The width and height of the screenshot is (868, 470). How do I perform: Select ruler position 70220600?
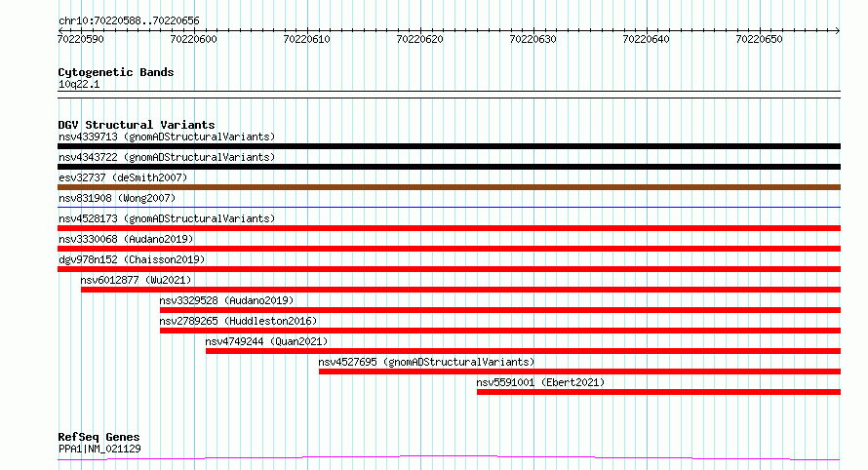(x=194, y=39)
